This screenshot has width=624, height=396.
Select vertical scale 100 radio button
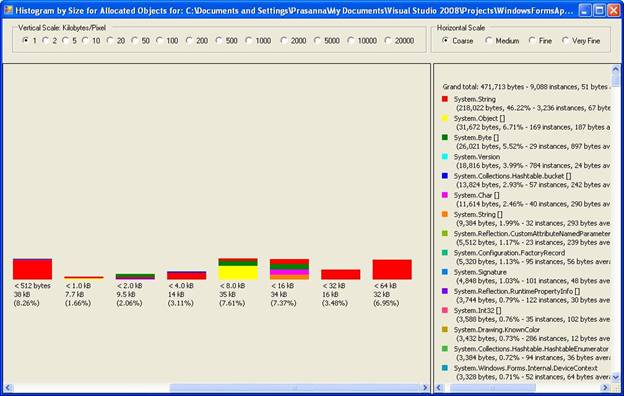tap(159, 41)
